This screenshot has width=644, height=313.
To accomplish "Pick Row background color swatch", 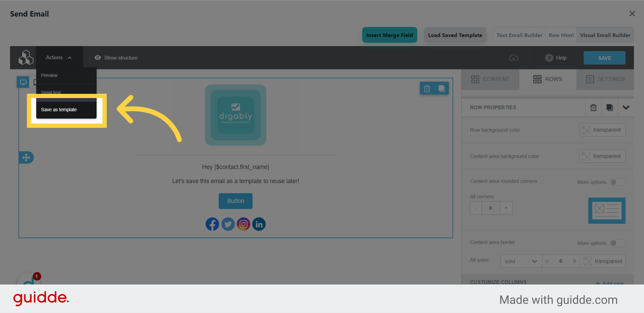I will coord(602,130).
